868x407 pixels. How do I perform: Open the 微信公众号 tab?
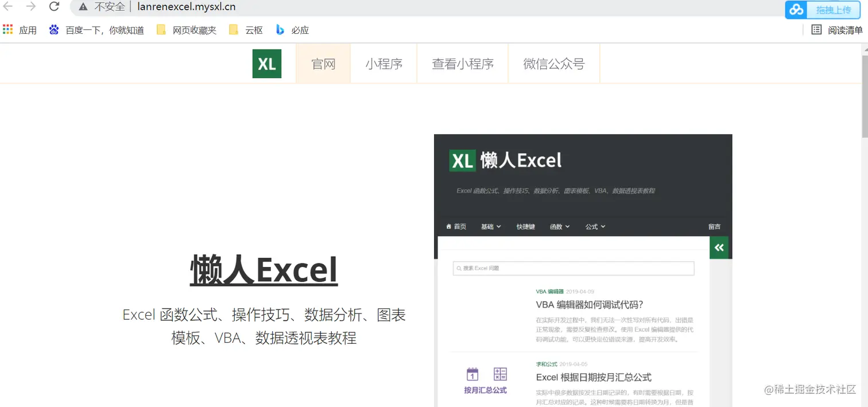(553, 64)
